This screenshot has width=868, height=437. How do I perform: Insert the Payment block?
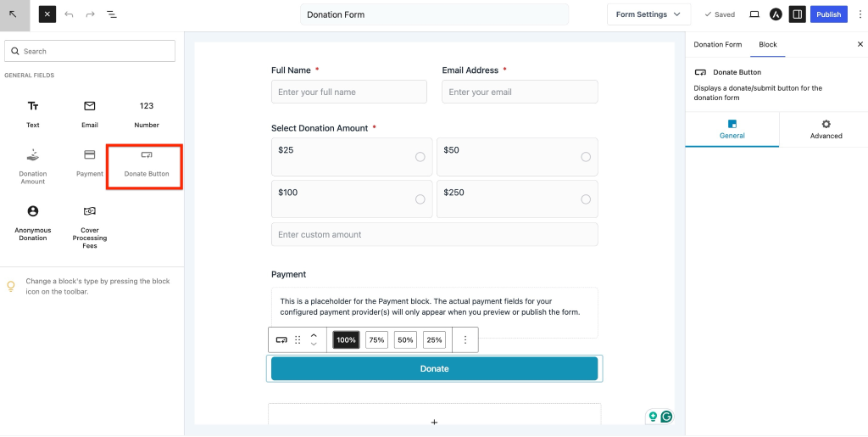tap(90, 164)
